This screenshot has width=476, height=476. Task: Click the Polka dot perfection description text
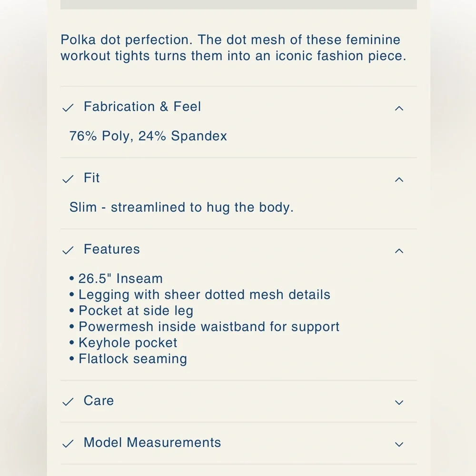pyautogui.click(x=233, y=48)
